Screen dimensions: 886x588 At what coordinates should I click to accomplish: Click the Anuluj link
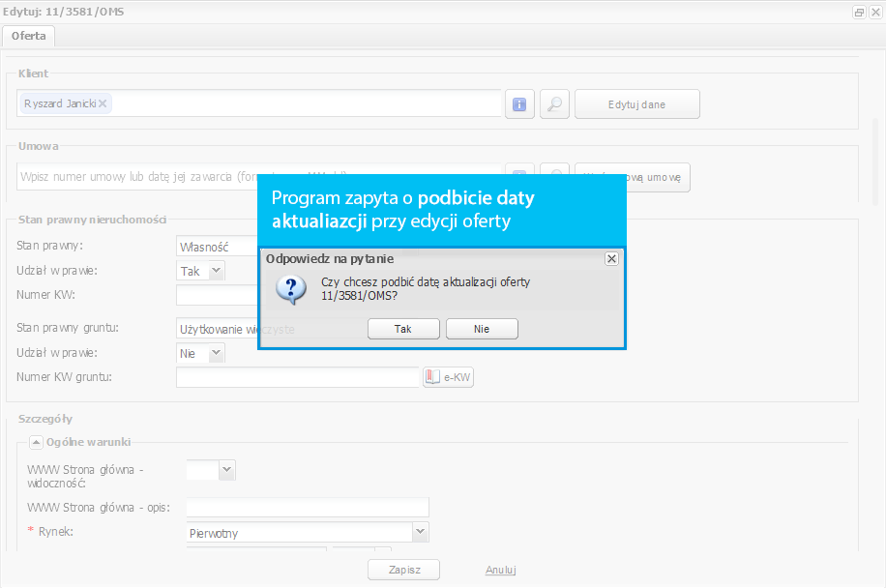click(x=501, y=570)
